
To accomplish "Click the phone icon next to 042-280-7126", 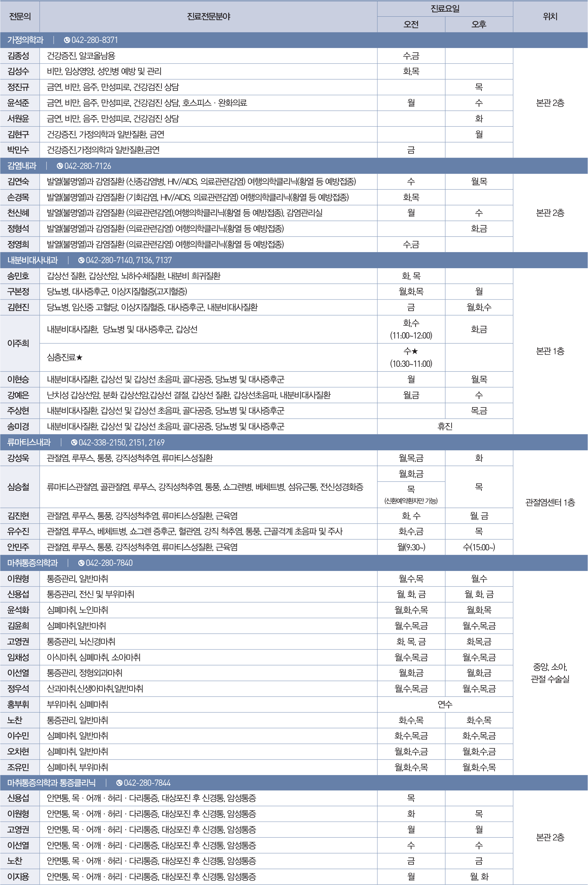I will pos(60,166).
